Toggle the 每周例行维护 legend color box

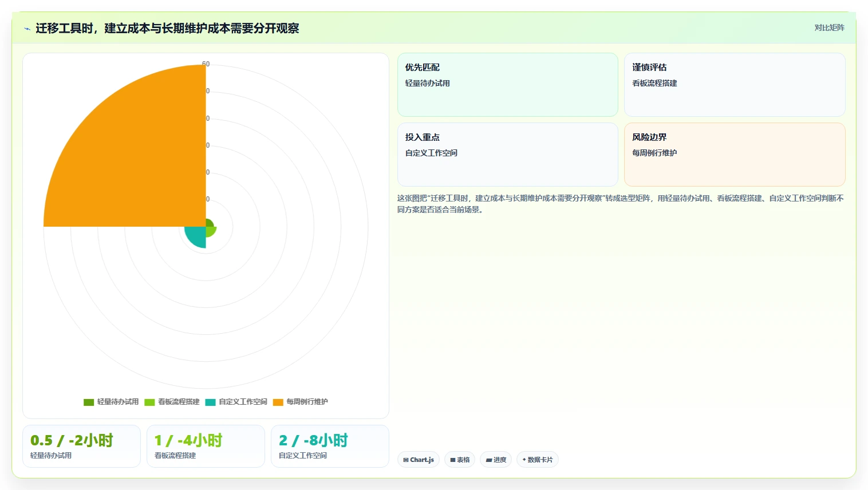278,402
